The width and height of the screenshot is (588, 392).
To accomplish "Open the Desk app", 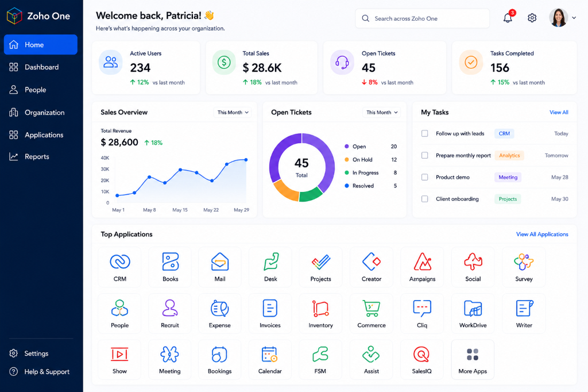I will pos(270,267).
